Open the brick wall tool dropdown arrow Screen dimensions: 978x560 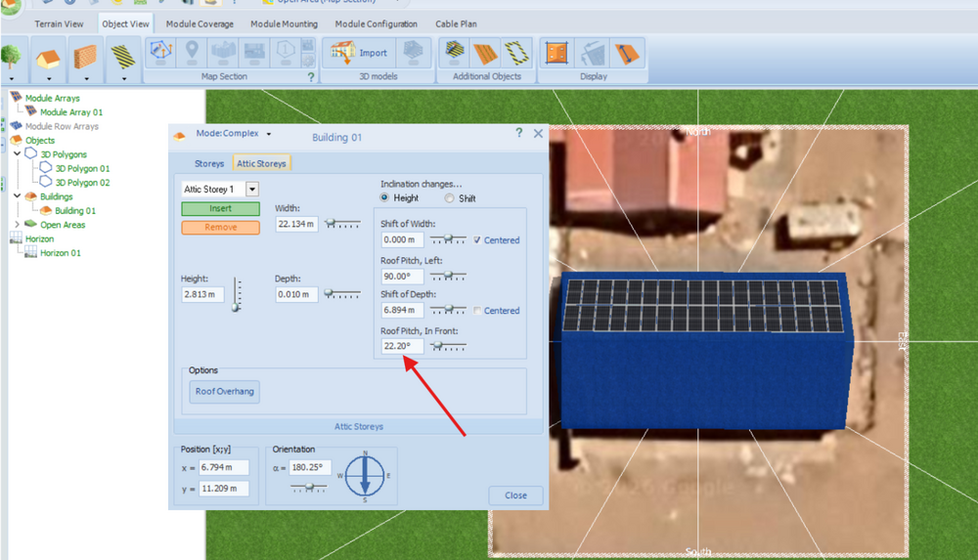point(87,79)
